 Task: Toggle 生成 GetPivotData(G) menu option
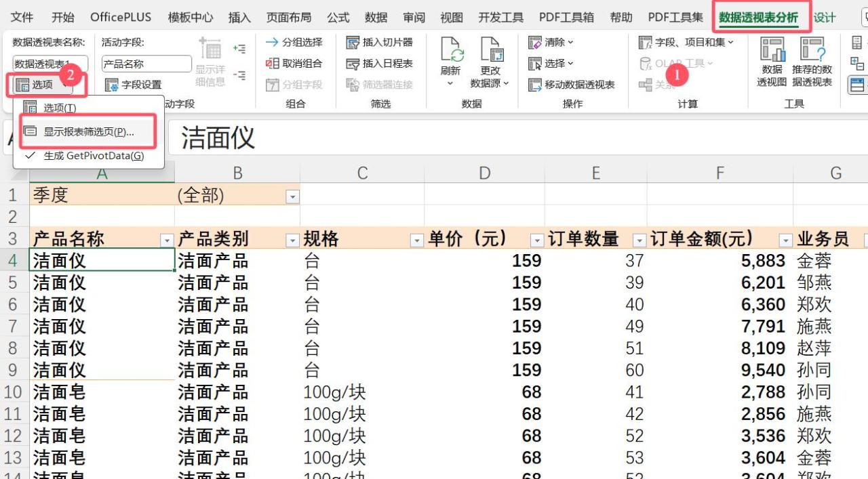[88, 156]
